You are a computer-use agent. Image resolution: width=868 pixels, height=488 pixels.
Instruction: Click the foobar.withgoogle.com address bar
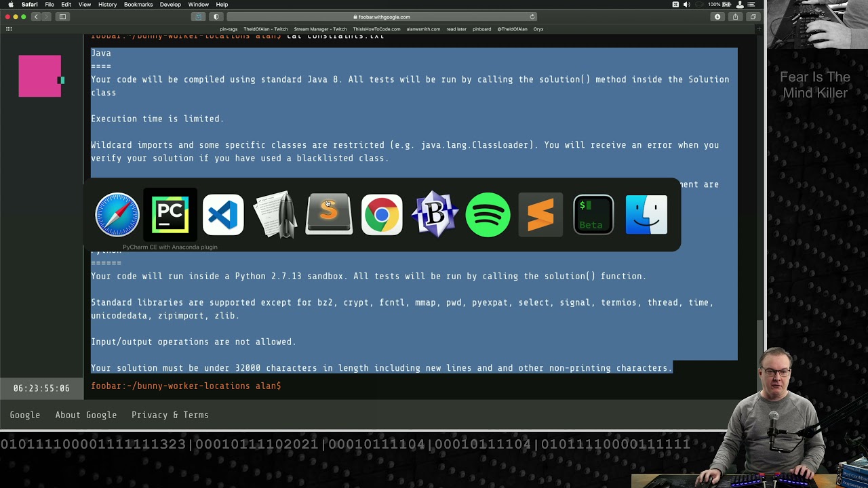(x=382, y=17)
